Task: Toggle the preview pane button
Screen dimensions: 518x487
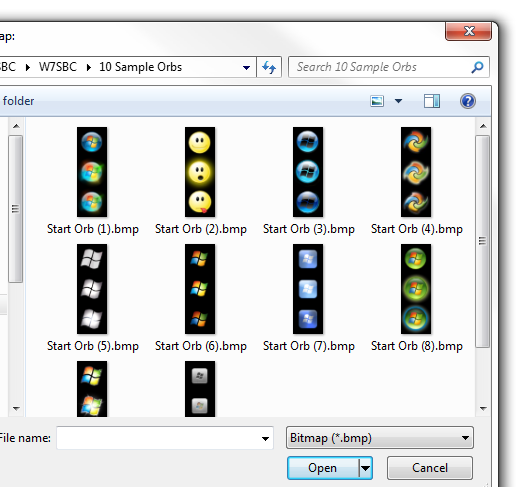Action: (x=432, y=101)
